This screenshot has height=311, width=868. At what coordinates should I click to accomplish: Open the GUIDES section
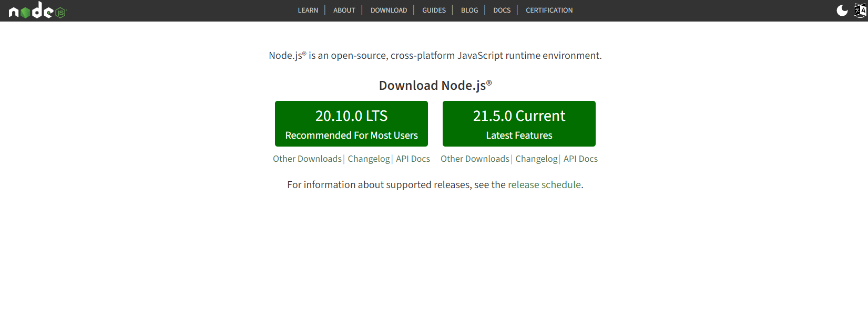pos(434,10)
